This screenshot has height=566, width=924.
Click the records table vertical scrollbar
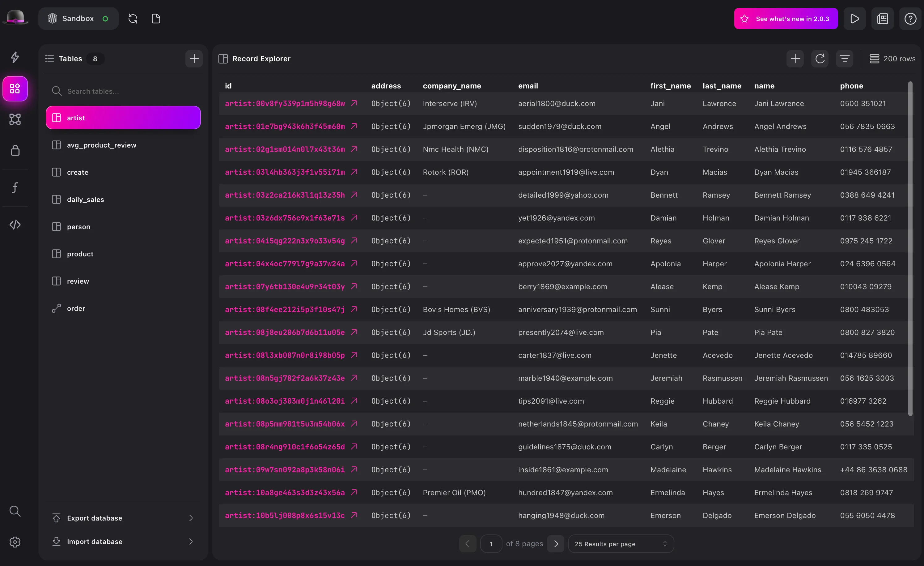coord(910,248)
